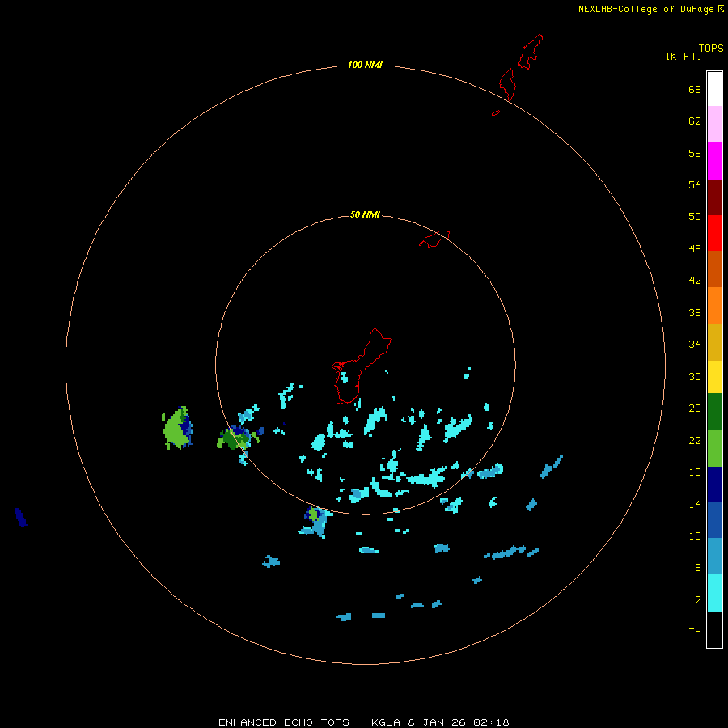
Task: Select the light pink legend swatch
Action: 714,124
